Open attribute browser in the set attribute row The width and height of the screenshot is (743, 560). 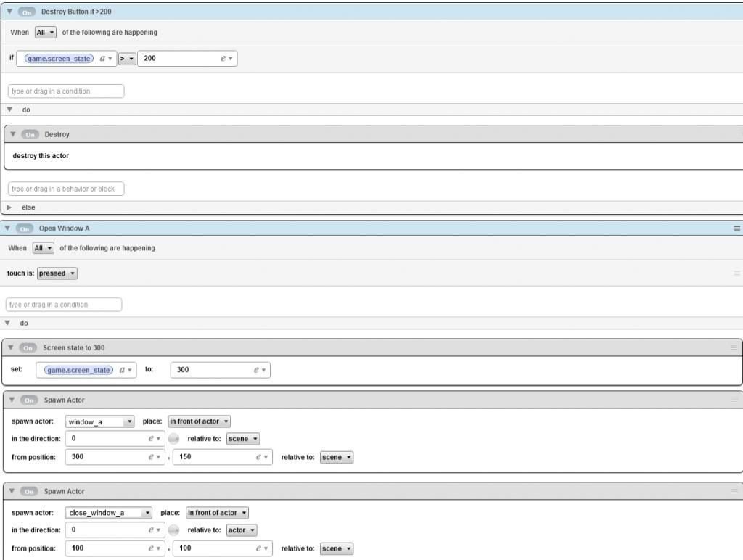click(x=125, y=370)
